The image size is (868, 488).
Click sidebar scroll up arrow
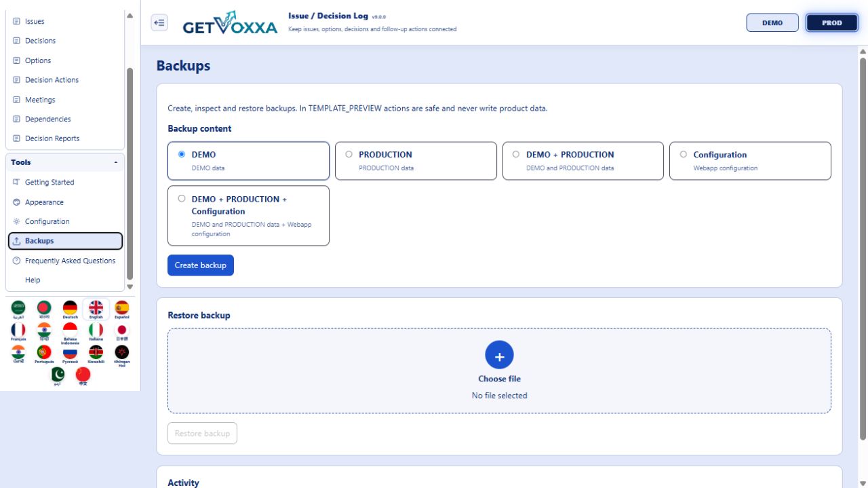click(130, 16)
